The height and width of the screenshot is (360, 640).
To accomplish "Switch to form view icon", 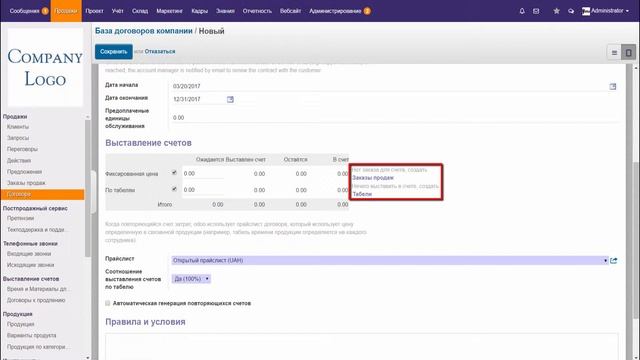I will coord(628,52).
